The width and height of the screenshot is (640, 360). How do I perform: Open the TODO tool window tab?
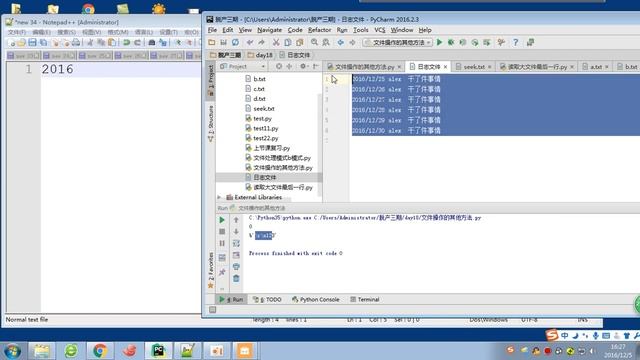267,300
